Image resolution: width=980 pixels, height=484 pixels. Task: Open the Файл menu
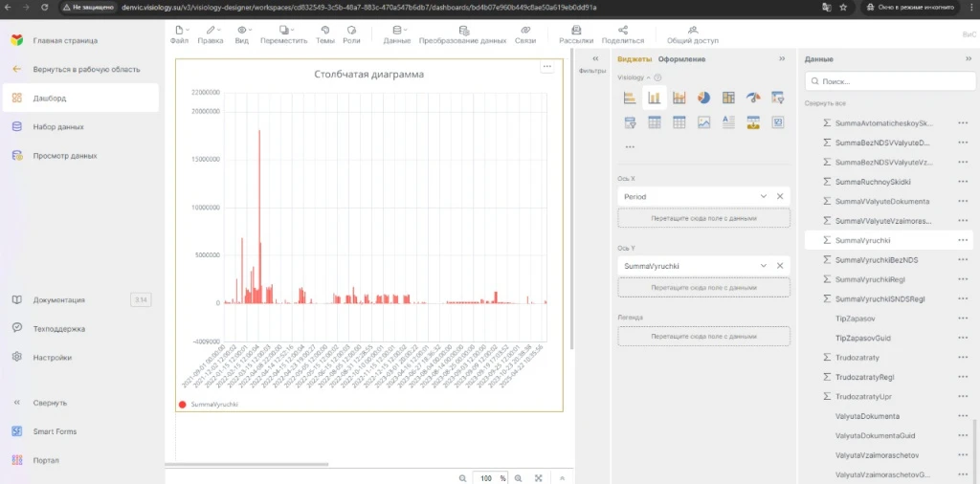tap(179, 35)
